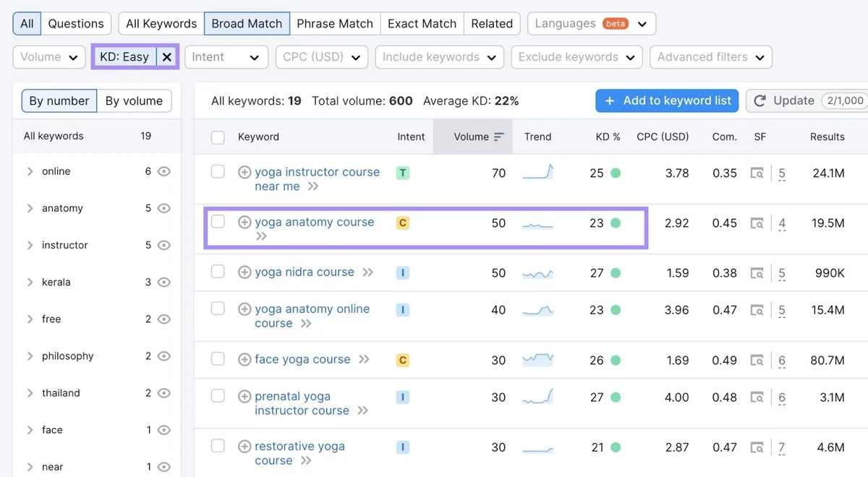Click the KD: Easy filter label
Screen dimensions: 868x477
[x=124, y=57]
